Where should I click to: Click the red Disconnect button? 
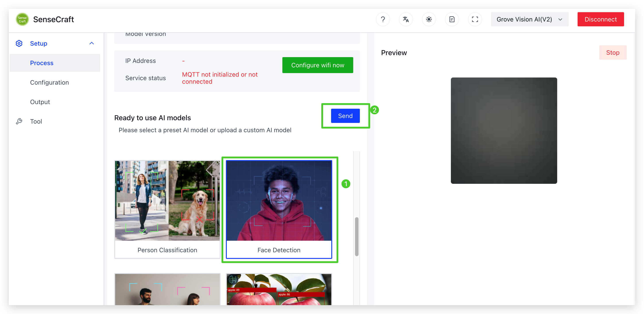601,19
